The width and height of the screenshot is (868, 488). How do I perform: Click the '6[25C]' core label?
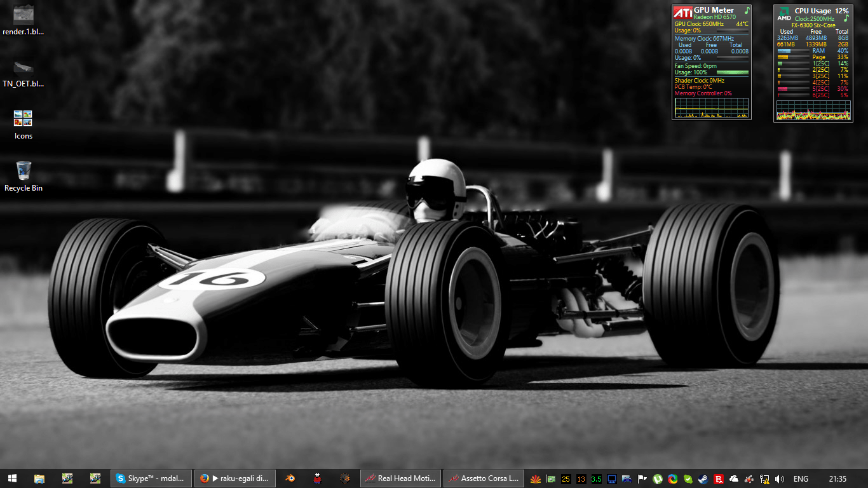(x=821, y=95)
